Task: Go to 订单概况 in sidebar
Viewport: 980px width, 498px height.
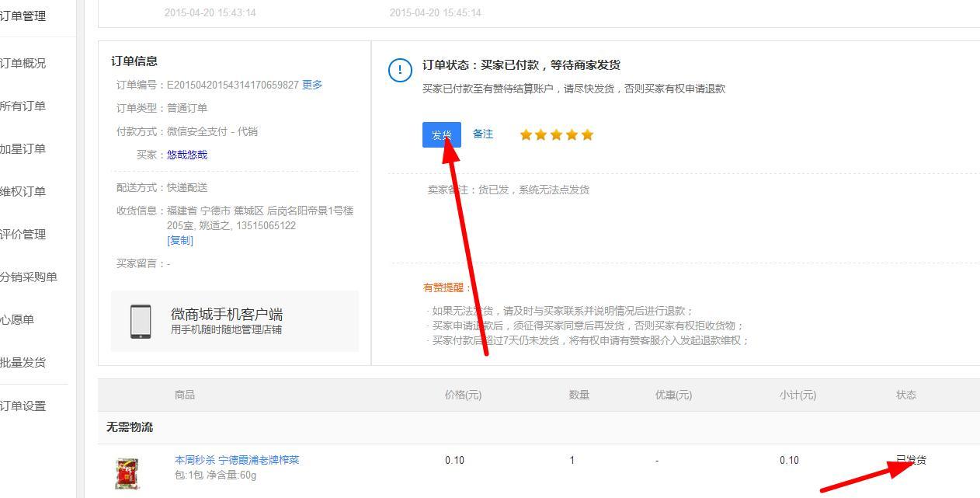Action: (23, 64)
